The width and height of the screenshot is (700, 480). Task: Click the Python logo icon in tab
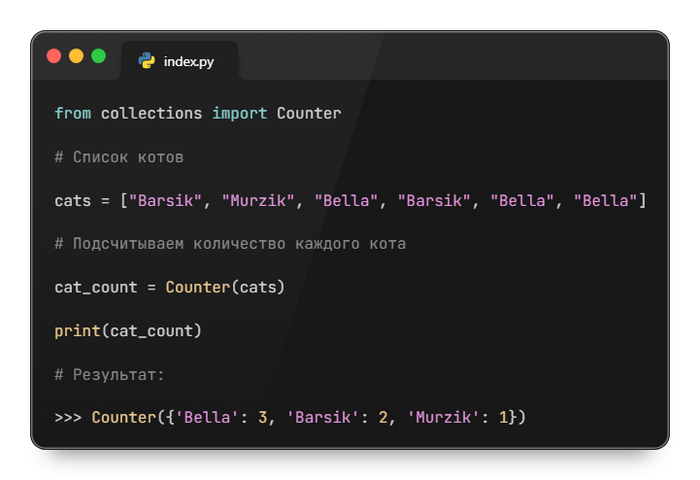pos(147,60)
